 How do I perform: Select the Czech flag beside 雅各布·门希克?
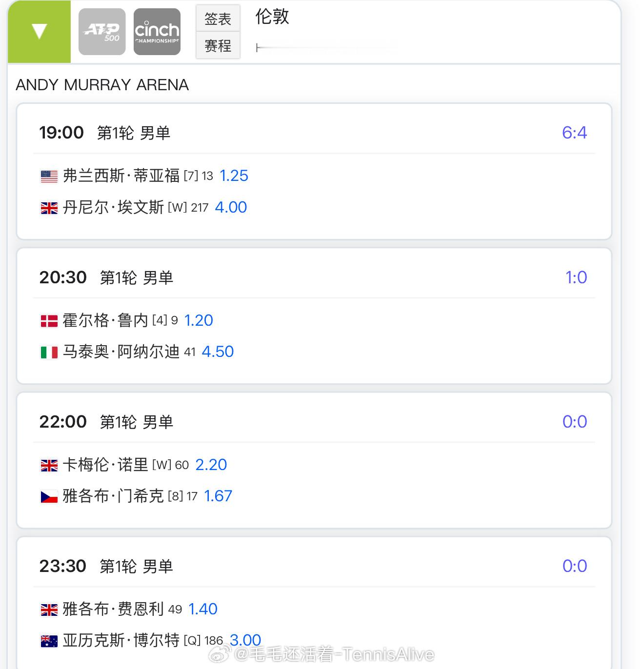[49, 496]
